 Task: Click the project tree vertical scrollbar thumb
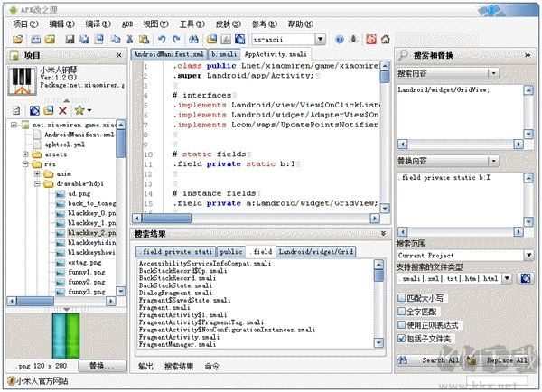[x=121, y=143]
